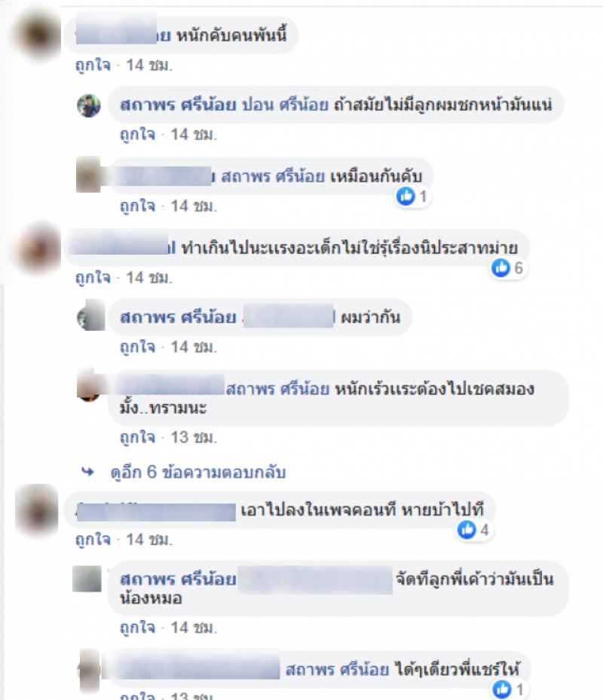The width and height of the screenshot is (603, 700).
Task: Click 13 ชม. timestamp under หนักเร้วแระ reply
Action: [x=194, y=438]
